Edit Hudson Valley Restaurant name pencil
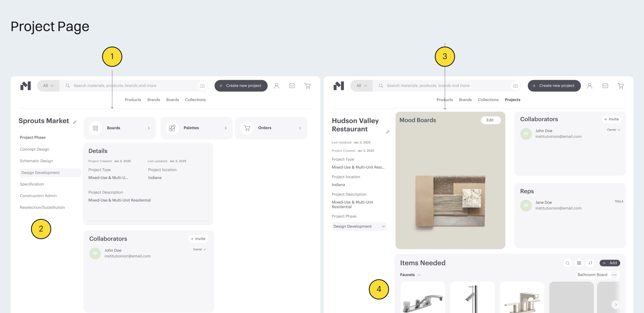 point(388,132)
